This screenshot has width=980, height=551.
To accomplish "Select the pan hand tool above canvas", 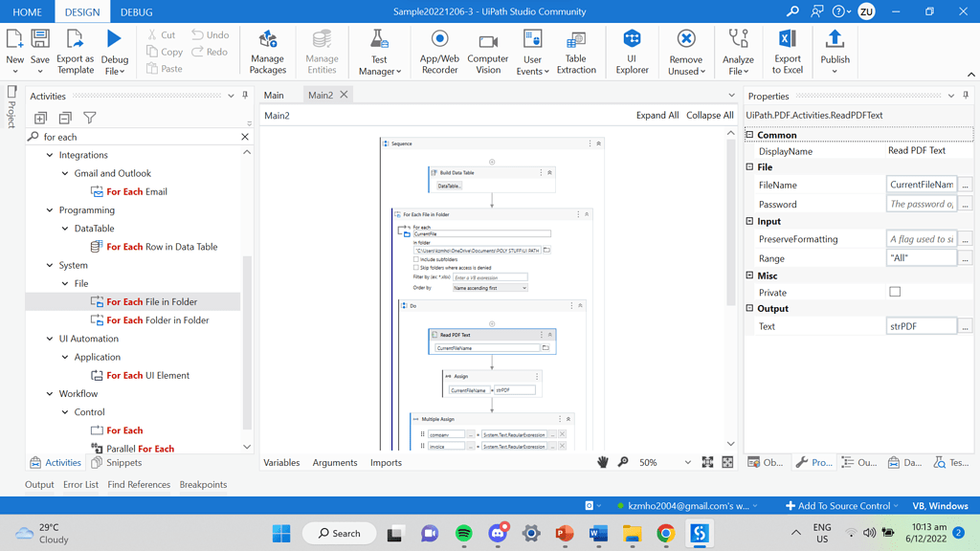I will [602, 462].
